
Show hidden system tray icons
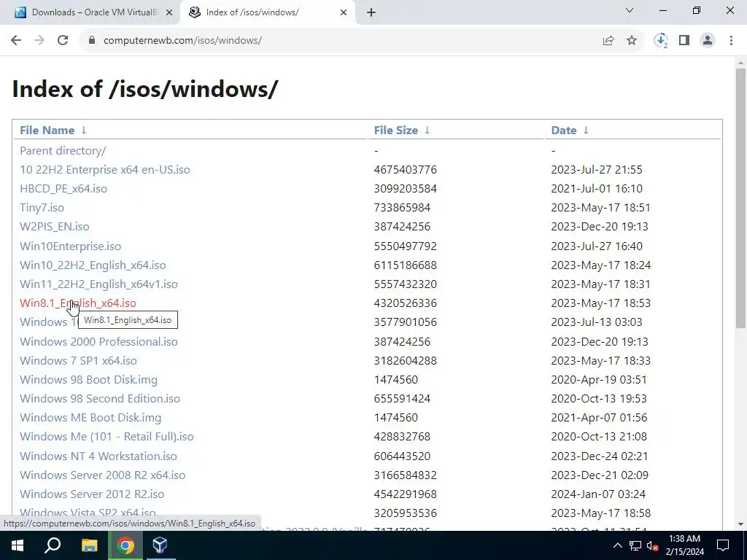[x=617, y=545]
